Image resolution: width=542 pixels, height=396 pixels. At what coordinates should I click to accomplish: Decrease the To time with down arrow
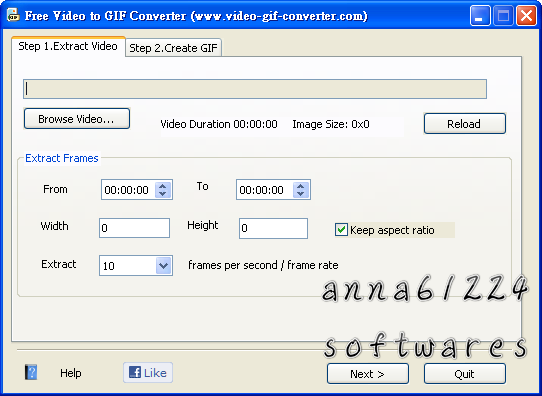point(300,194)
